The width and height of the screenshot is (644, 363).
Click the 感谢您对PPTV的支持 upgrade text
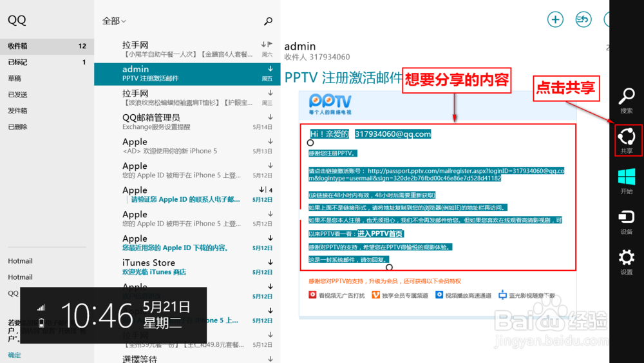click(x=385, y=281)
